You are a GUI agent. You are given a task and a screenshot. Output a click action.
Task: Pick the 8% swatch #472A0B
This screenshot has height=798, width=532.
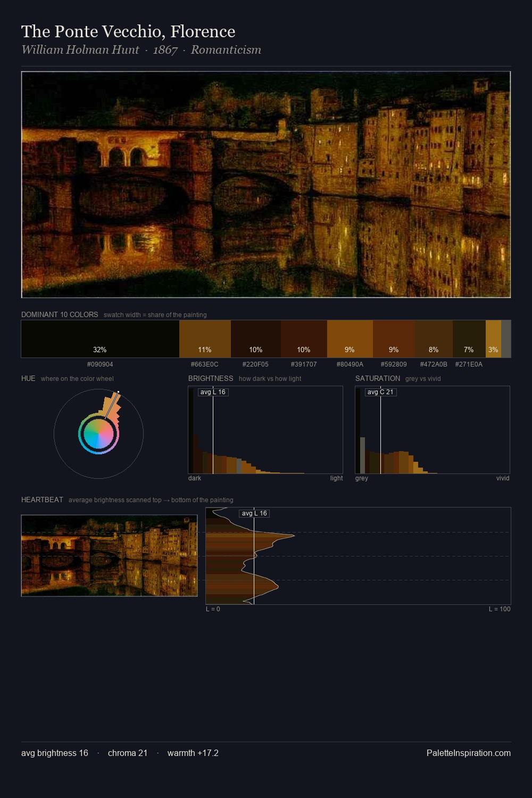(x=434, y=339)
